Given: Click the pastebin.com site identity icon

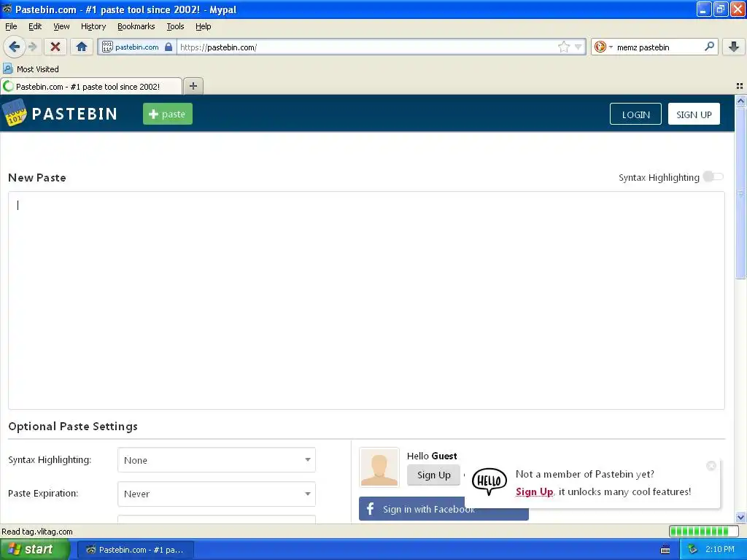Looking at the screenshot, I should coord(108,47).
